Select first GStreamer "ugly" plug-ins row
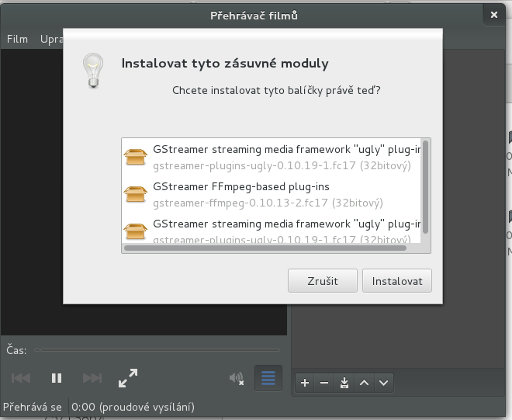Viewport: 512px width, 420px height. coord(271,158)
